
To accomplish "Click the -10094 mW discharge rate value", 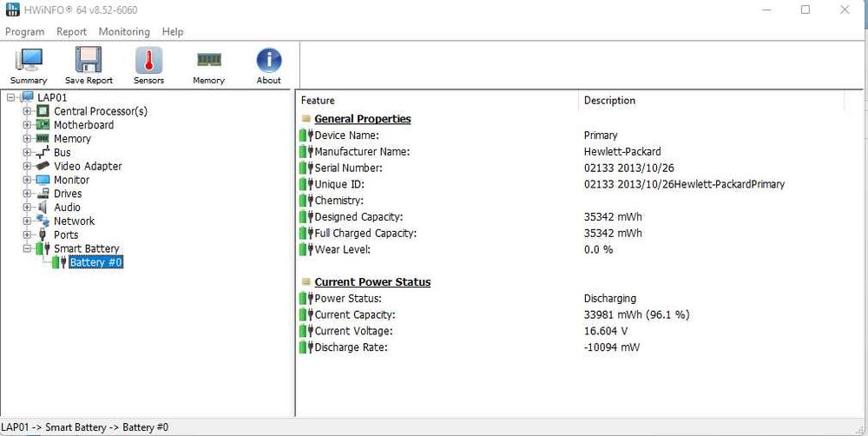I will [x=612, y=347].
